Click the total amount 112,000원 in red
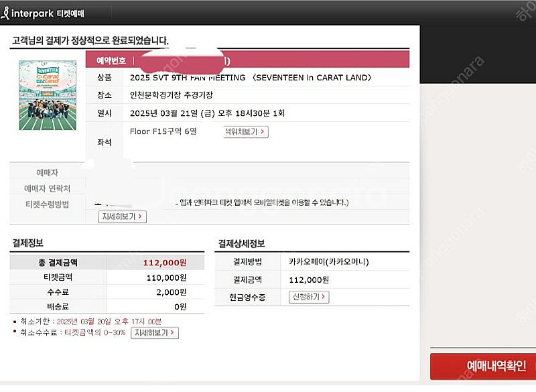This screenshot has width=536, height=392. [x=164, y=263]
